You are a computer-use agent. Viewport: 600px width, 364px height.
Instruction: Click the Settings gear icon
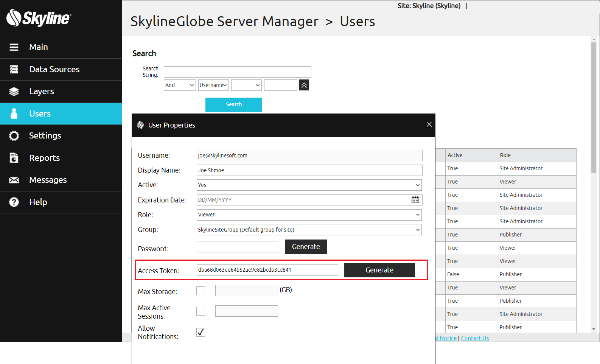tap(14, 136)
